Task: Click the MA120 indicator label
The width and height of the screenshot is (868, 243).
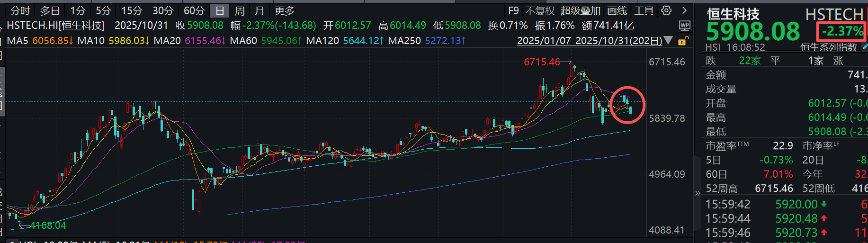Action: click(x=322, y=41)
